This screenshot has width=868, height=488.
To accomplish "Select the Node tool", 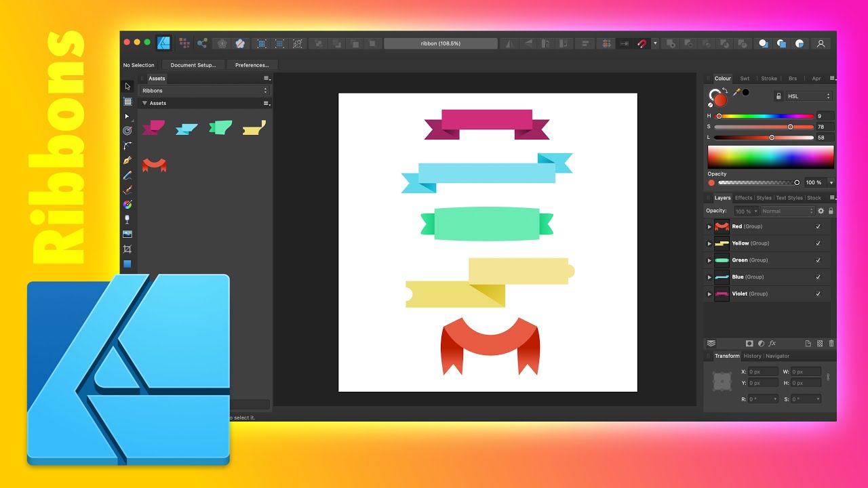I will click(x=127, y=117).
